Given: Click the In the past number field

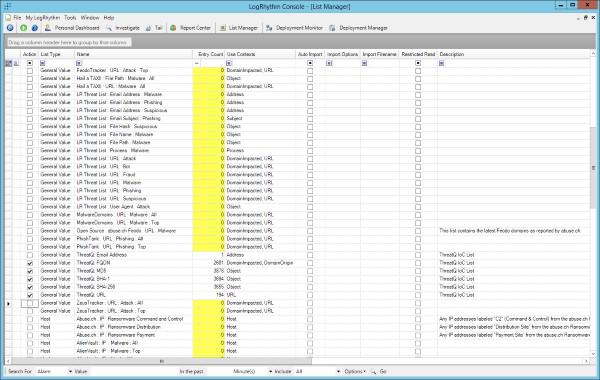Looking at the screenshot, I should coord(218,372).
